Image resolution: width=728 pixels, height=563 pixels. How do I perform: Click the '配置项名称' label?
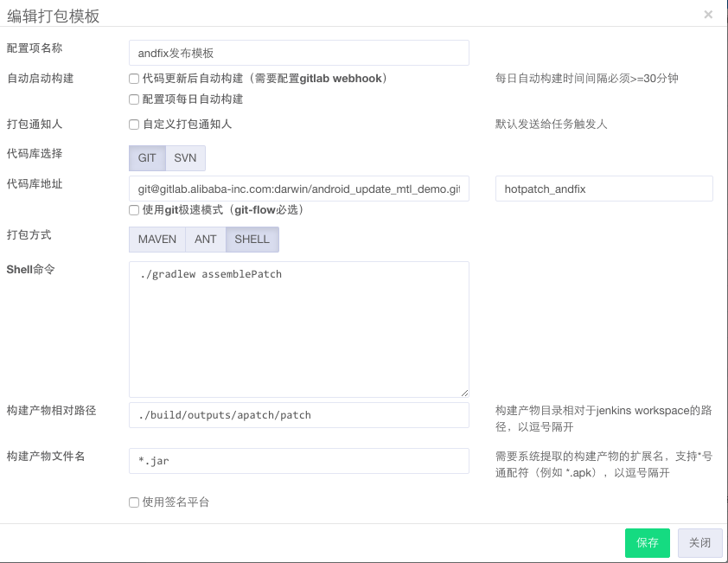click(35, 48)
